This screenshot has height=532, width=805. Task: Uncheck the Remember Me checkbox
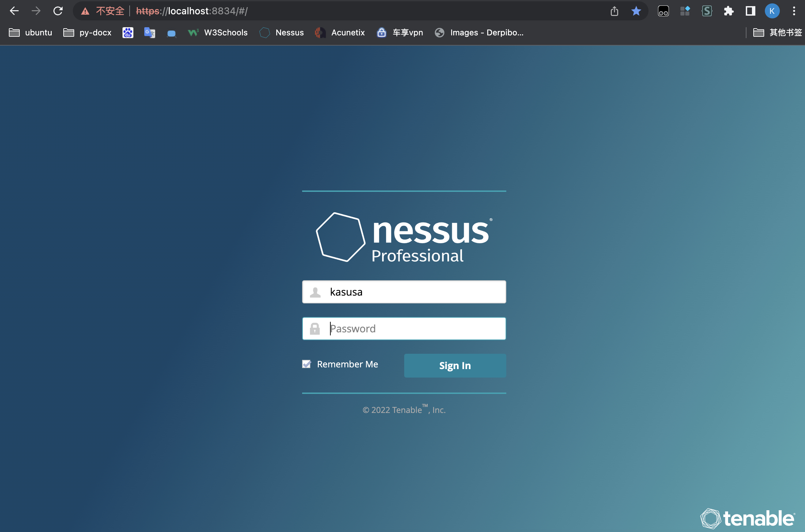306,364
